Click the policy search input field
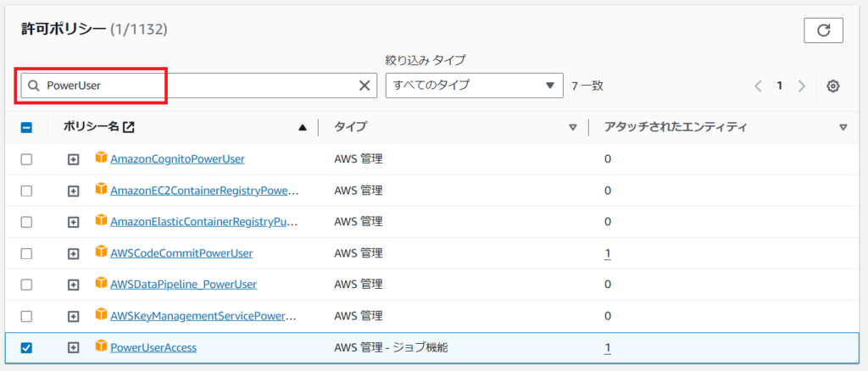868x371 pixels. [195, 86]
